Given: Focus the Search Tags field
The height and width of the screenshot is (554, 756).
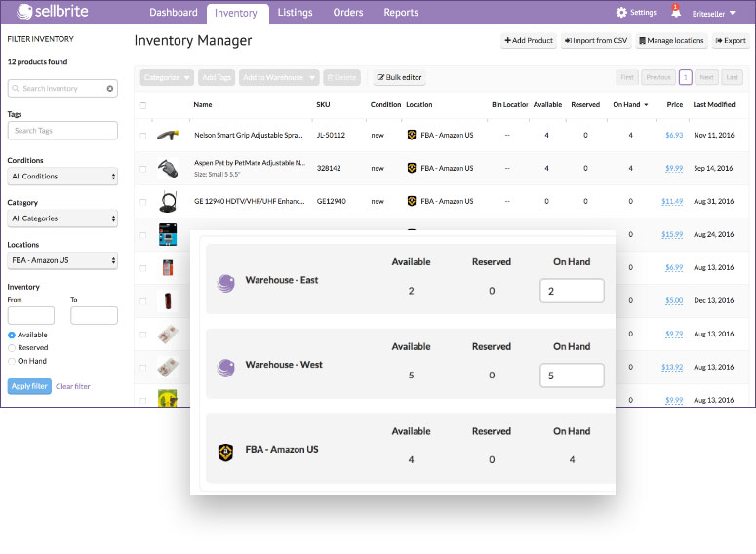Looking at the screenshot, I should pos(62,130).
